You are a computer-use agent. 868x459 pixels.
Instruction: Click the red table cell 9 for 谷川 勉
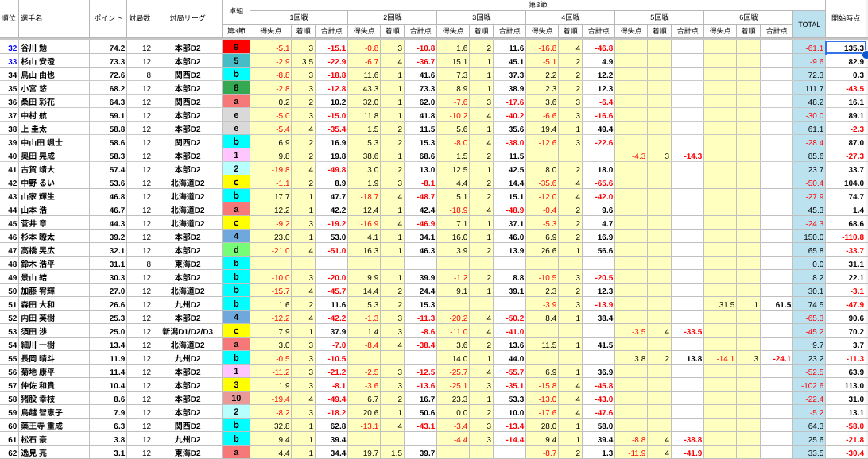pos(236,48)
